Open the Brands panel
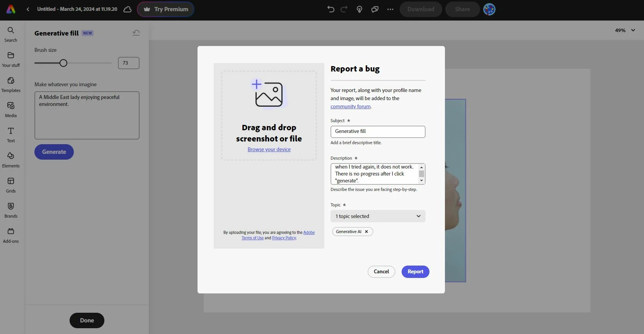The height and width of the screenshot is (334, 644). 11,210
